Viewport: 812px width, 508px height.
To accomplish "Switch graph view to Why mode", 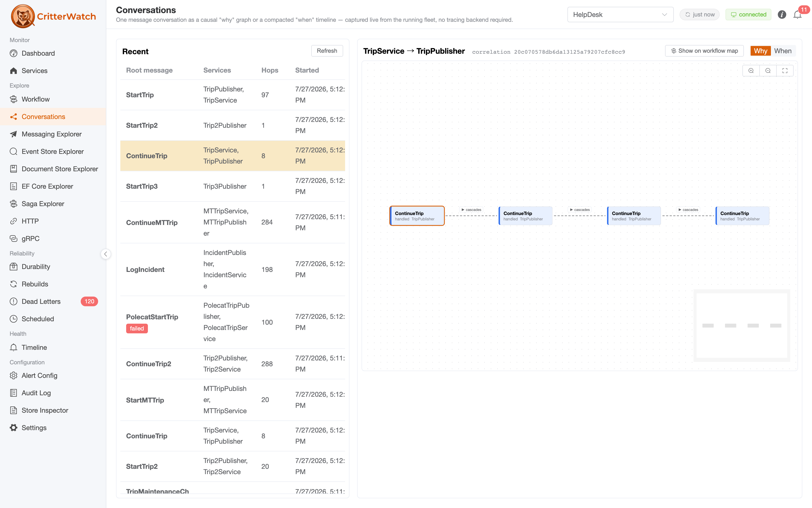I will click(760, 51).
